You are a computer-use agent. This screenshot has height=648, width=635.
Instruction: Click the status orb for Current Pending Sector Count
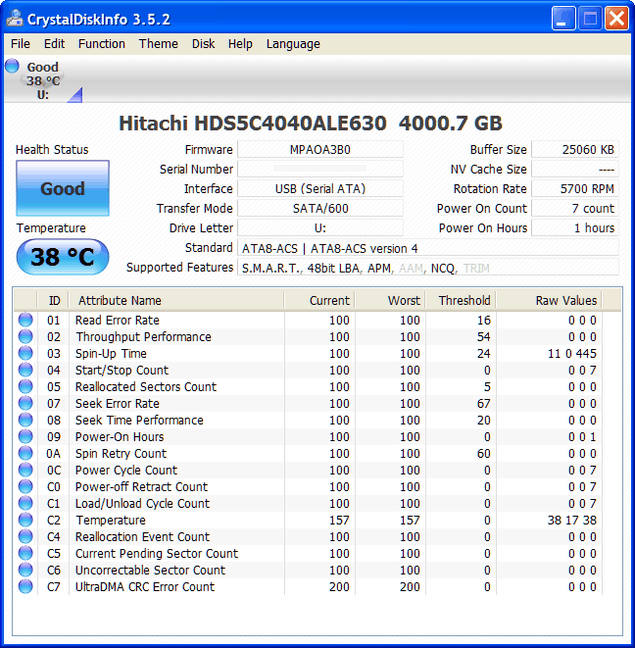tap(26, 553)
